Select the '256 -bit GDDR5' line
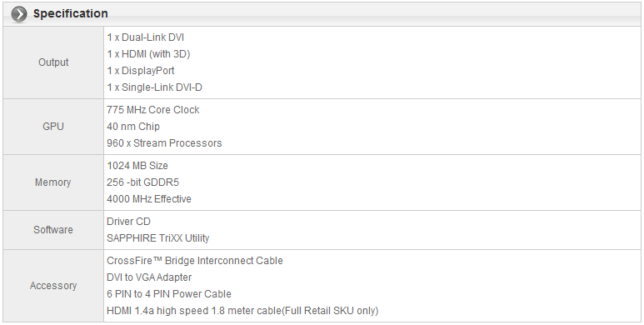 pyautogui.click(x=143, y=182)
